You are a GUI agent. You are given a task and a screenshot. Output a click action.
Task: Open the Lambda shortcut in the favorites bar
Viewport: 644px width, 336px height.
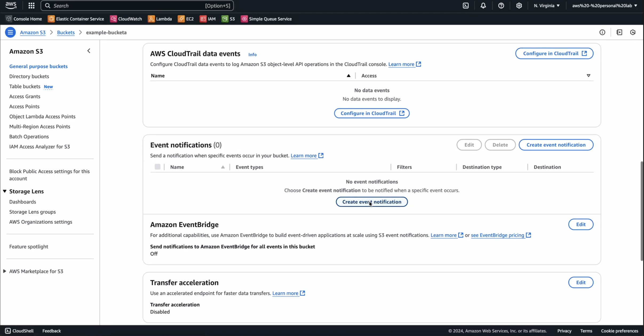click(160, 19)
